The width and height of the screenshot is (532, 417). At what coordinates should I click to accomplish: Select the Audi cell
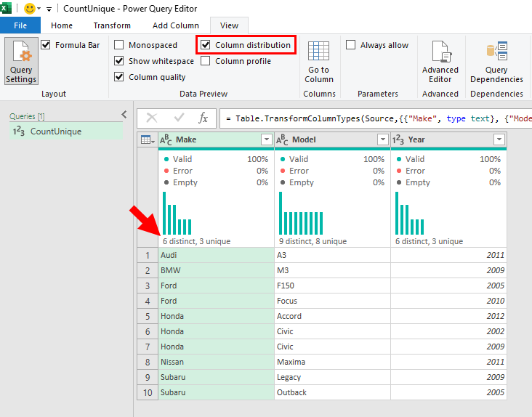(x=216, y=255)
